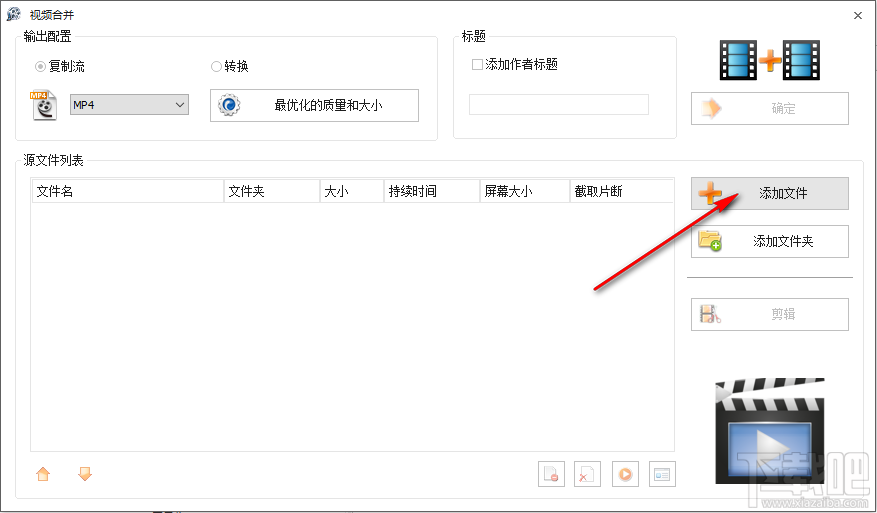Move selected file up with orange up arrow
Viewport: 877px width, 513px height.
[x=43, y=474]
